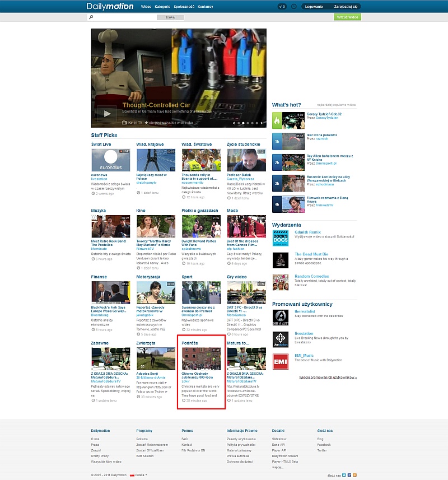The height and width of the screenshot is (480, 448).
Task: Click the Kino i TV category link
Action: tap(135, 123)
